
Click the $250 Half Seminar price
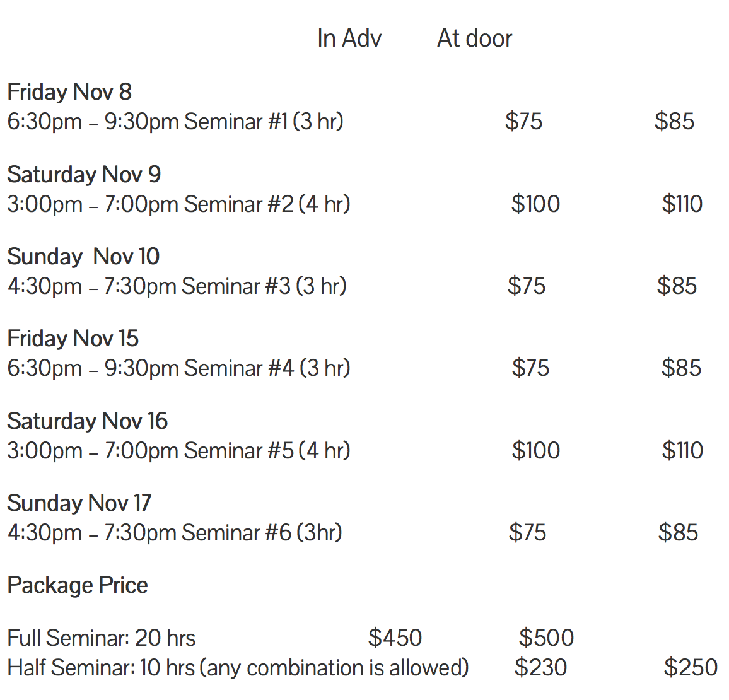(x=691, y=668)
